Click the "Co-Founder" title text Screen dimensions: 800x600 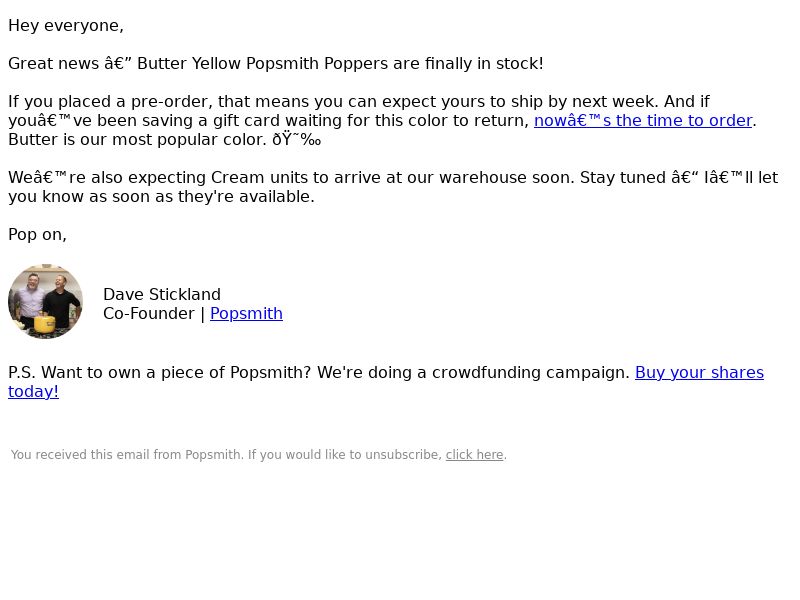click(x=148, y=314)
